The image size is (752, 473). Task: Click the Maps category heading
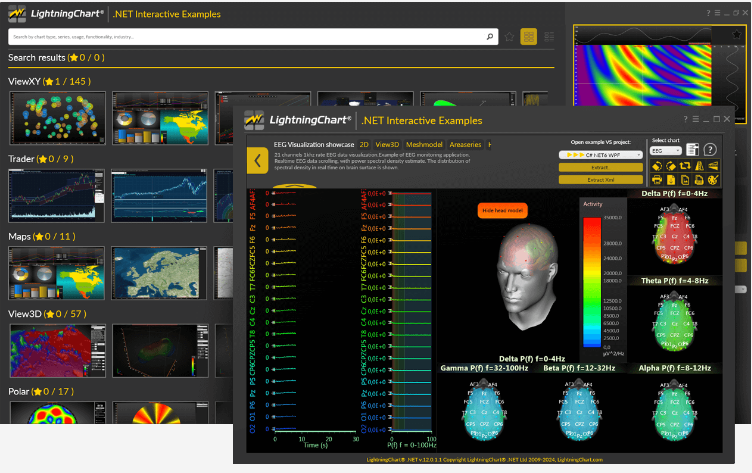tap(42, 236)
